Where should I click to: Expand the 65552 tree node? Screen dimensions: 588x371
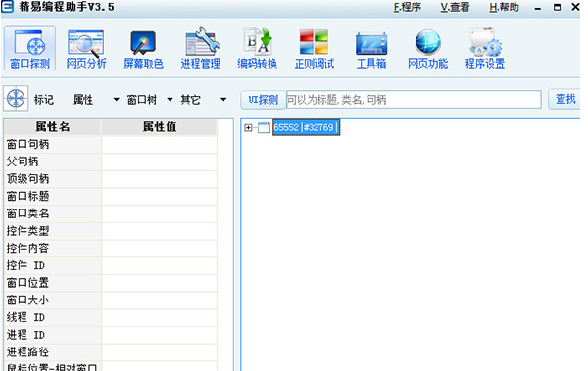tap(248, 128)
